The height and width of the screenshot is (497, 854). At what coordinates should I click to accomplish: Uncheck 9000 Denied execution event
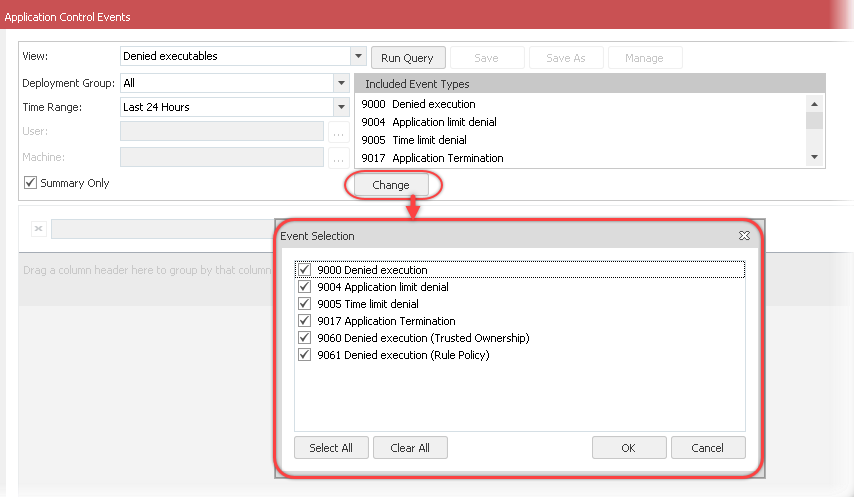305,270
